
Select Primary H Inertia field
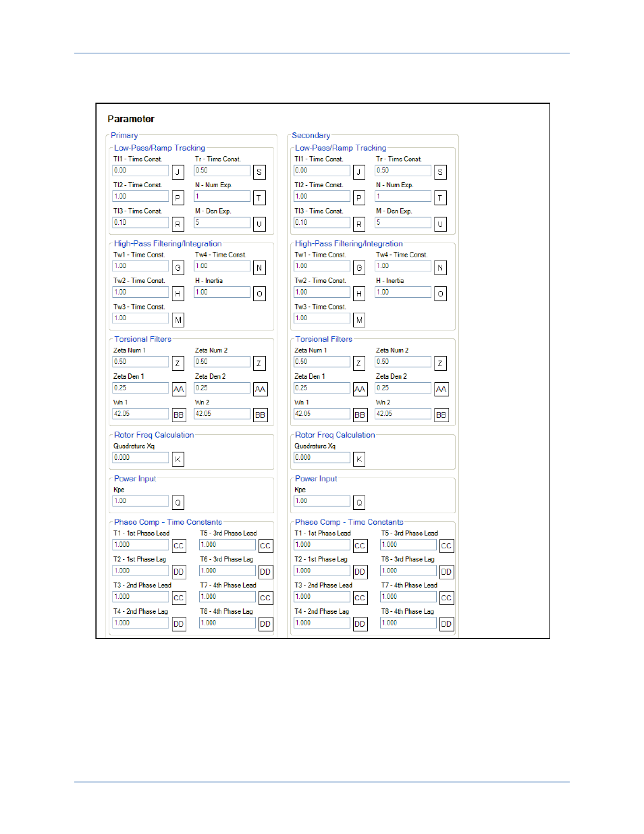[222, 292]
